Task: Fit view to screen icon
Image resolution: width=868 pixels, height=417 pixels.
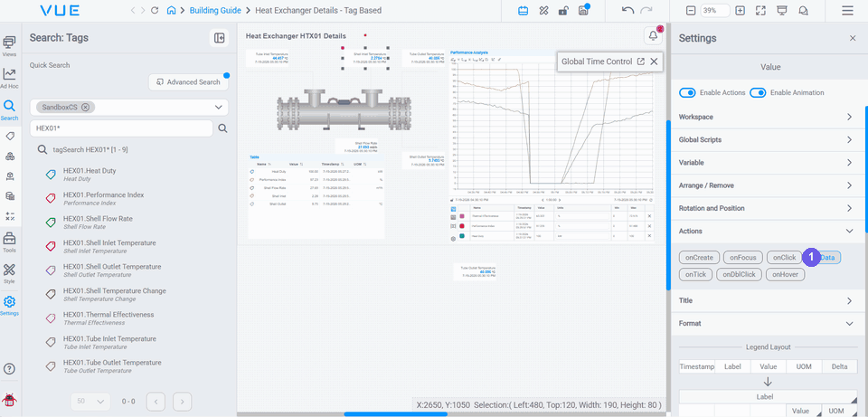Action: click(760, 11)
